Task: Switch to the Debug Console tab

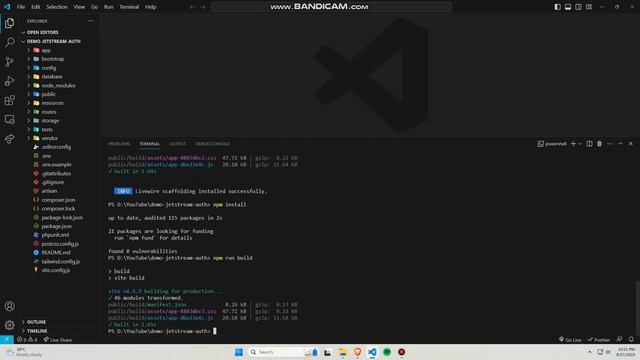Action: tap(212, 144)
